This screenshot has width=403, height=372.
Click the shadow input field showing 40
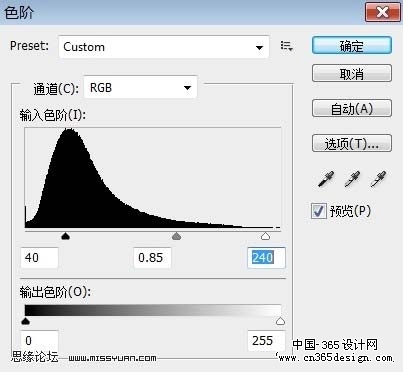click(x=40, y=258)
